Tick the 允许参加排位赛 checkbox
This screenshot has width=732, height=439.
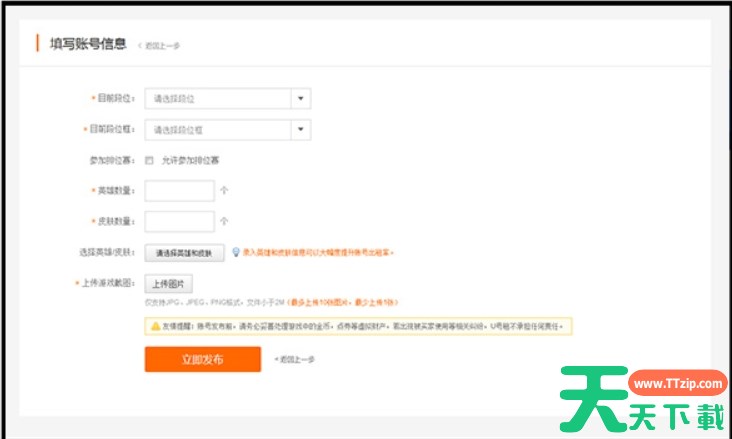[x=149, y=161]
